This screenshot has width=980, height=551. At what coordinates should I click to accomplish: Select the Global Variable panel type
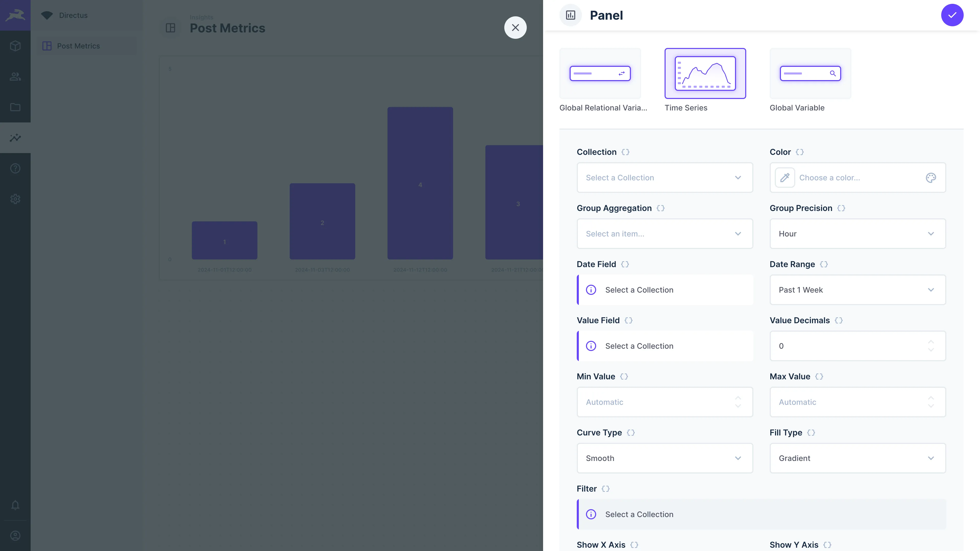pos(810,73)
